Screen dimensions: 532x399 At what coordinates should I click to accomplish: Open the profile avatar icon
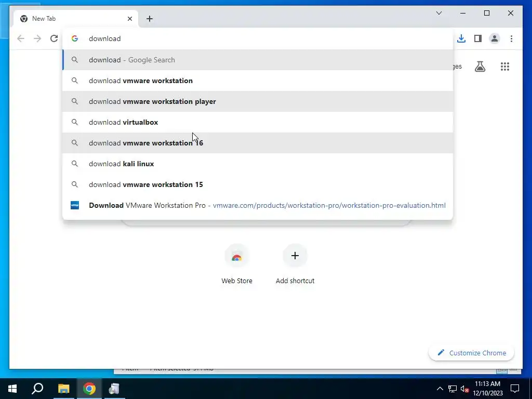(495, 38)
